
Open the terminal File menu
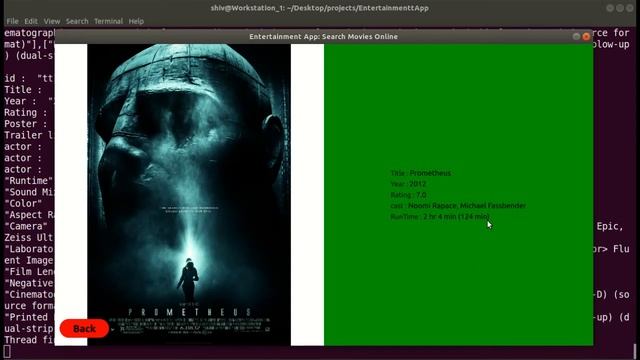12,21
